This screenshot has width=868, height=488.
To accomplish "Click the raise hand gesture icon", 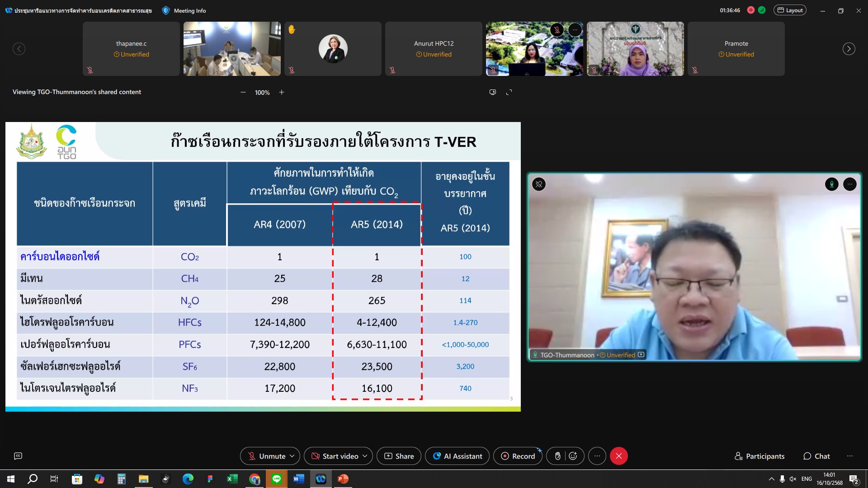I will click(557, 456).
